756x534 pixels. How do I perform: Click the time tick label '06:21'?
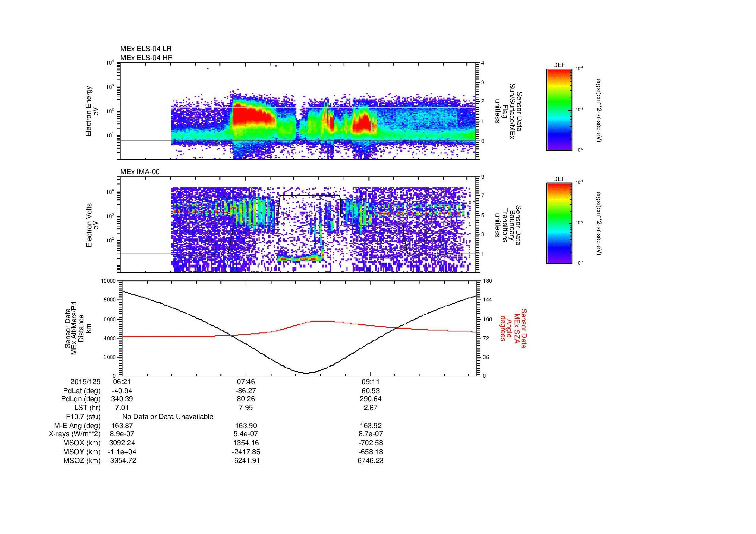point(122,382)
